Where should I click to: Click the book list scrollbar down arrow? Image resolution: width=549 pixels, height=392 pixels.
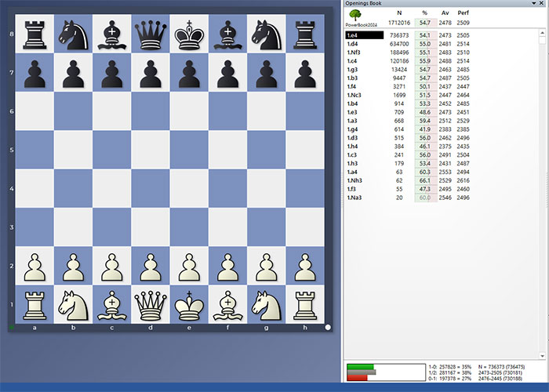pyautogui.click(x=542, y=356)
